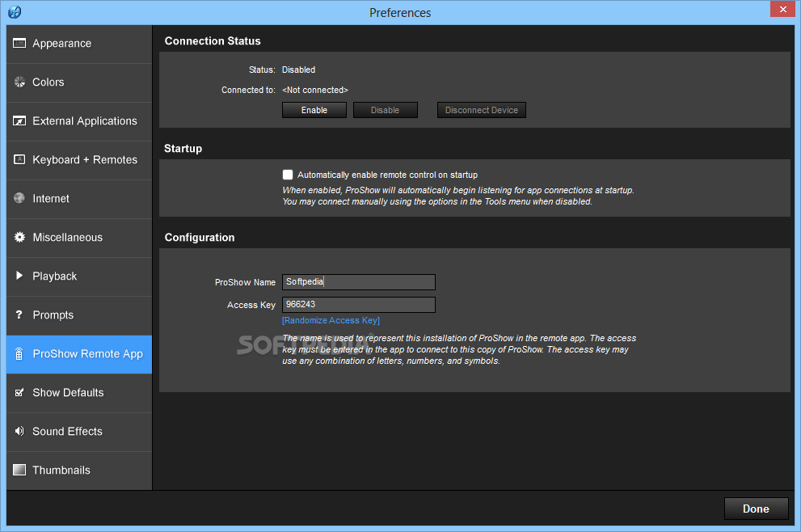Click the Show Defaults checkmark icon
The image size is (801, 532).
point(19,392)
